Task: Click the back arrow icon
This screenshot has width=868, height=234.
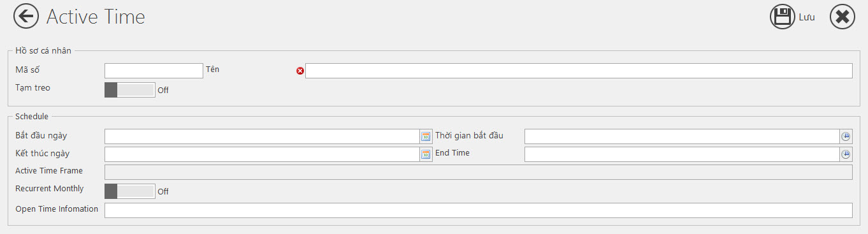Action: pyautogui.click(x=26, y=17)
